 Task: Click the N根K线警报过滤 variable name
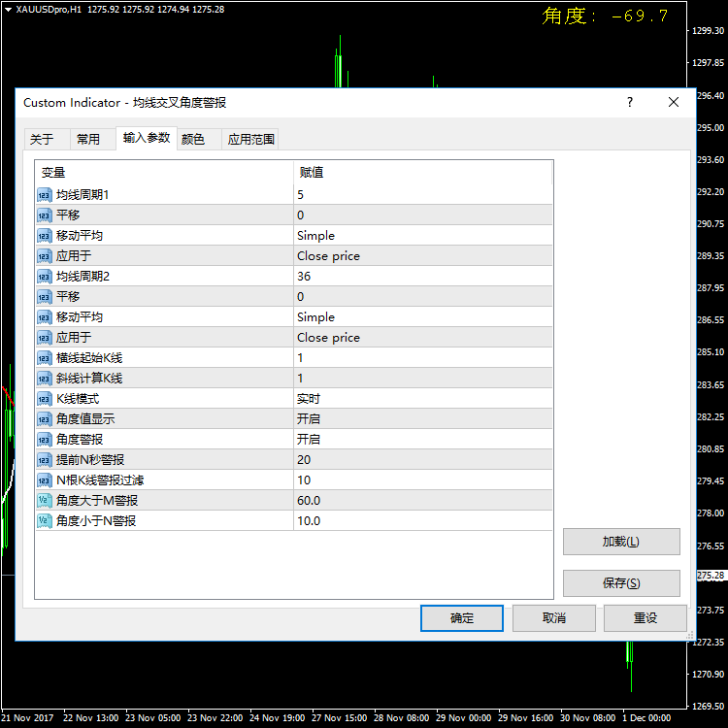pyautogui.click(x=100, y=480)
